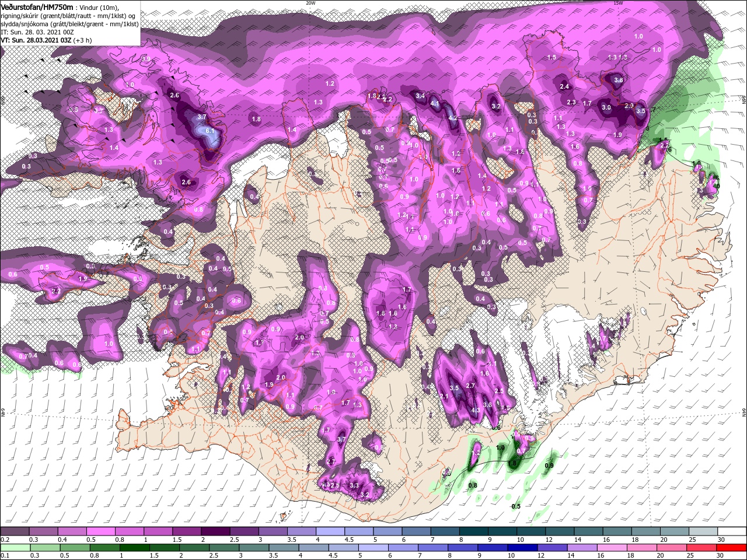Image resolution: width=747 pixels, height=560 pixels.
Task: Click the 4.3 value in the southern highlands
Action: tap(476, 410)
